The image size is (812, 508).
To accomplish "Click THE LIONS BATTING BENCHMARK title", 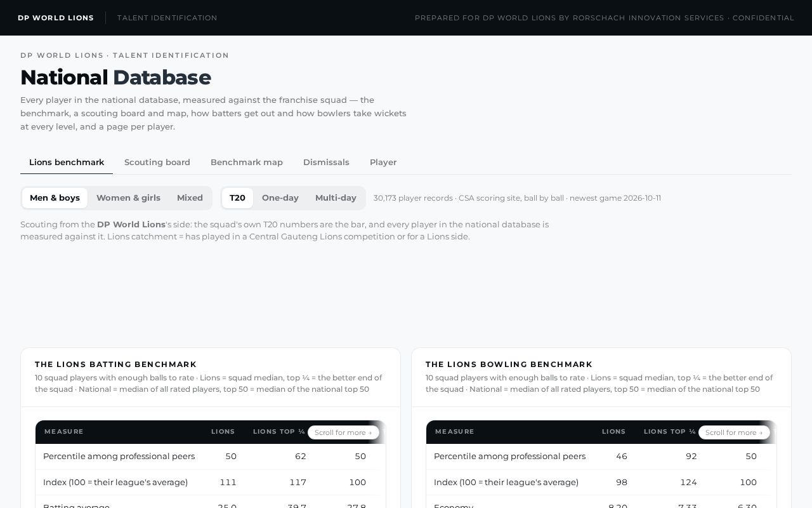I will pos(115,364).
